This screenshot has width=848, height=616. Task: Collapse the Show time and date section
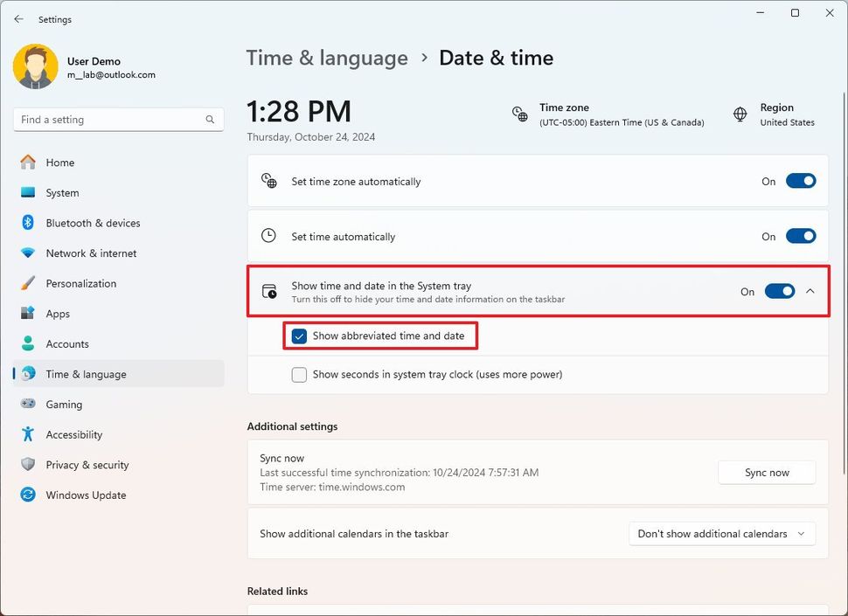coord(810,291)
